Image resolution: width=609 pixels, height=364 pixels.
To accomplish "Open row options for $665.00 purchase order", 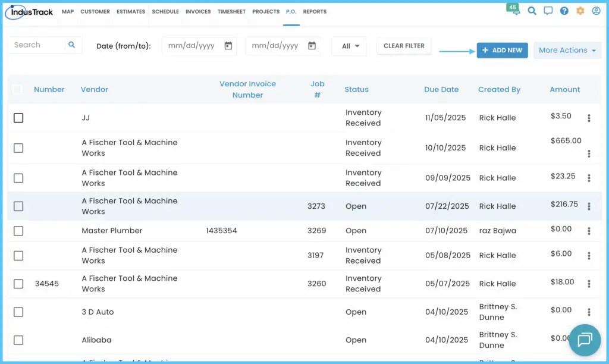I will (589, 154).
